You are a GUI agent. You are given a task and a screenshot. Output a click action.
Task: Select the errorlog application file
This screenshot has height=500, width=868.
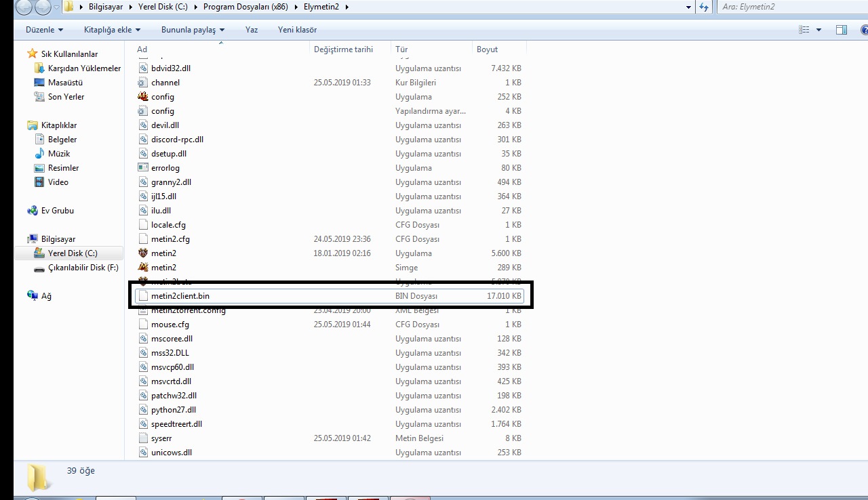coord(165,168)
